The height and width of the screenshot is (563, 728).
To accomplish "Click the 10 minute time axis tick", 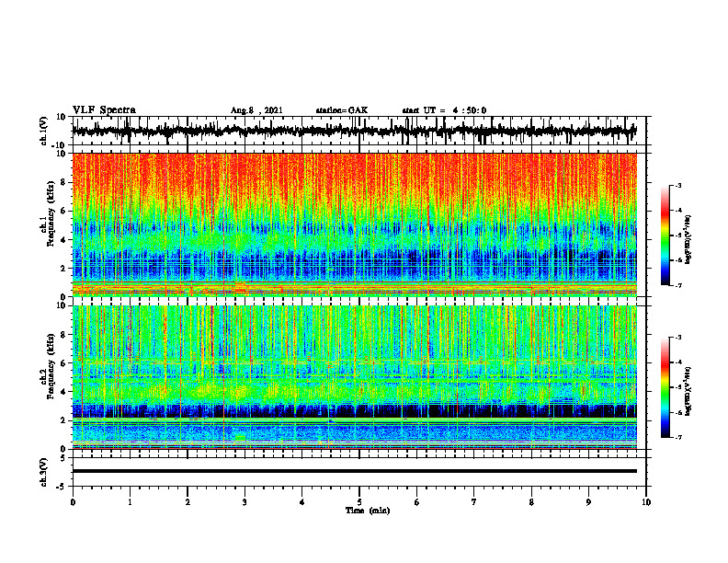I will pos(646,502).
